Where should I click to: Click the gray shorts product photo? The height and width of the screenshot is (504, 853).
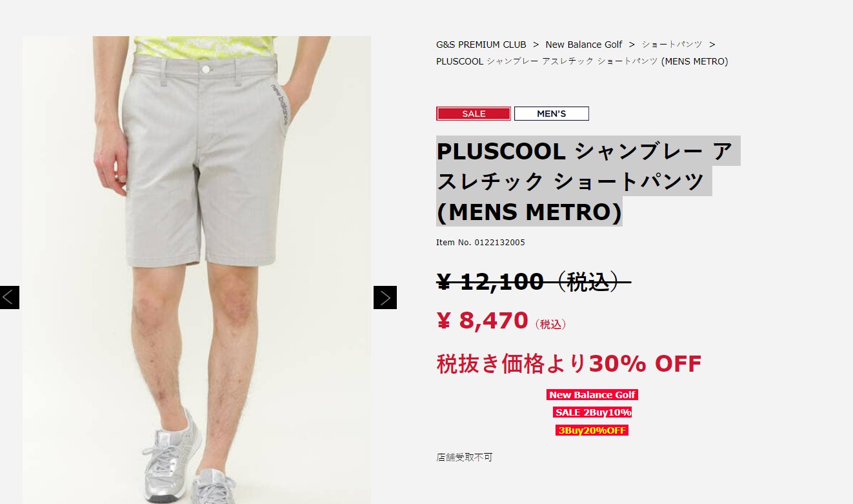point(197,270)
